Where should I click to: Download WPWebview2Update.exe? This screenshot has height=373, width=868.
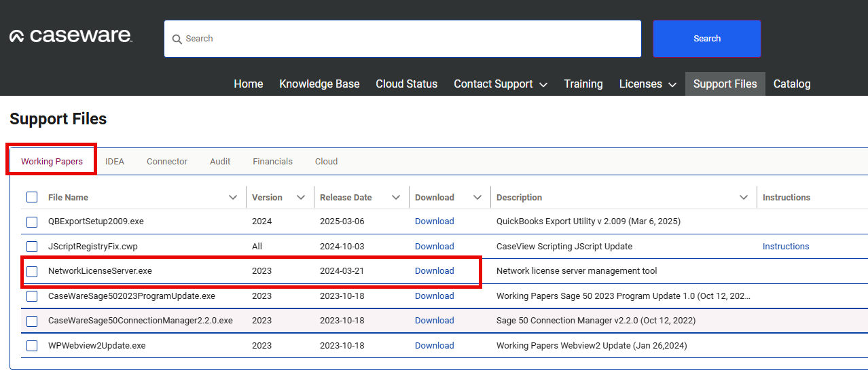click(435, 346)
